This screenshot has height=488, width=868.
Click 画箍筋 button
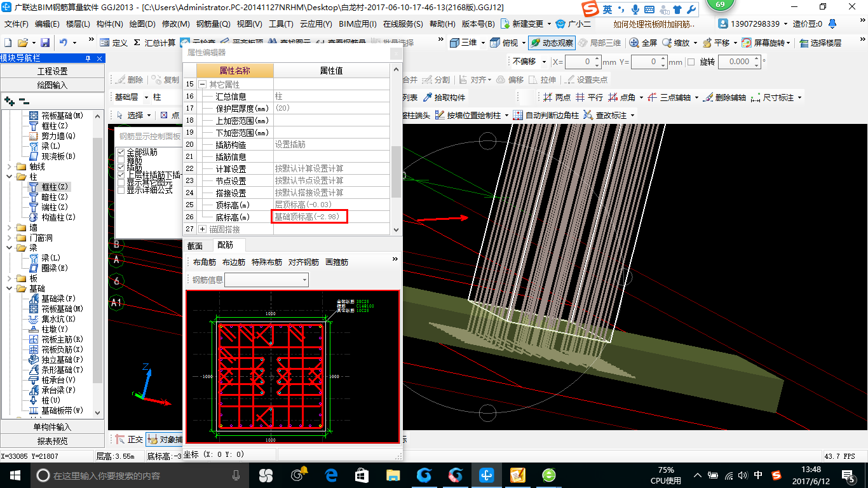336,262
